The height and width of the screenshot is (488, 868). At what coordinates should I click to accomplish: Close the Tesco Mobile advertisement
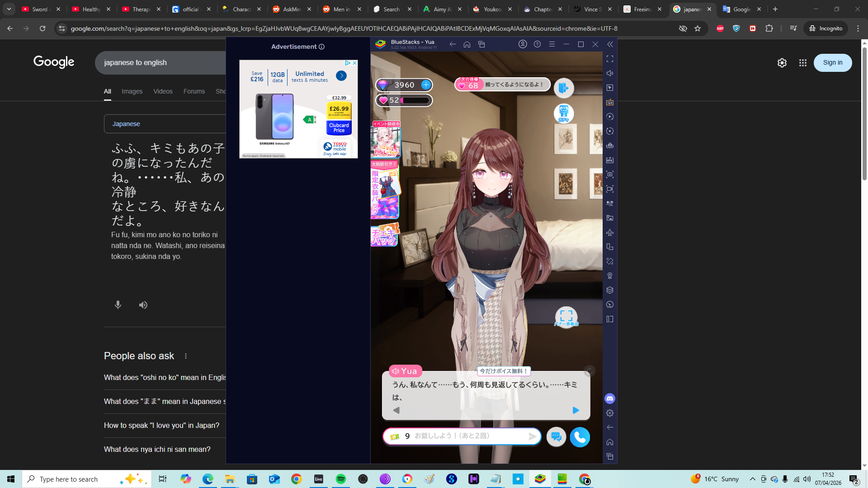tap(355, 63)
